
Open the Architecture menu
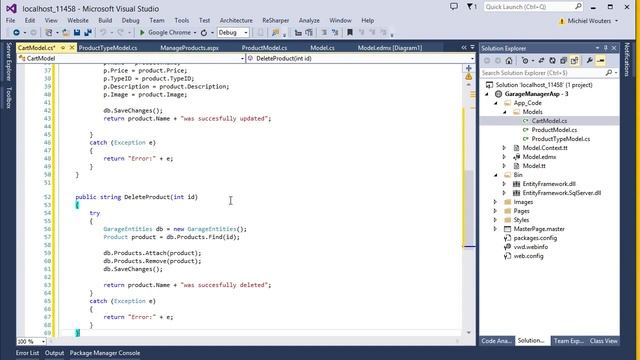pyautogui.click(x=236, y=20)
